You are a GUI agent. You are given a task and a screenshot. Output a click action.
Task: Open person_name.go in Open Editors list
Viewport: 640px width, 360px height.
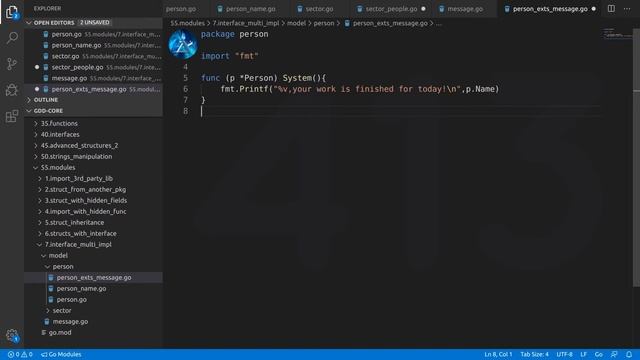(93, 45)
